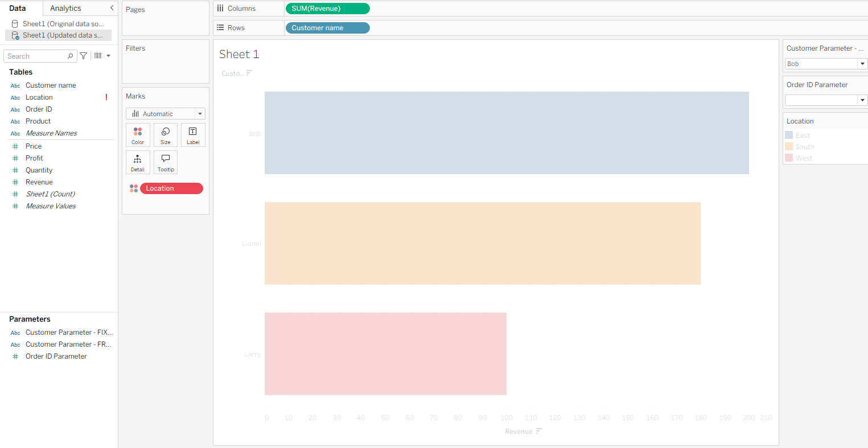Screen dimensions: 868x448
Task: Open the Data pane view options arrow
Action: 108,56
